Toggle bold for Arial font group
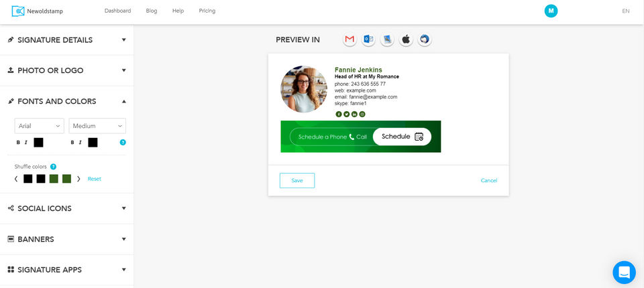 click(18, 143)
